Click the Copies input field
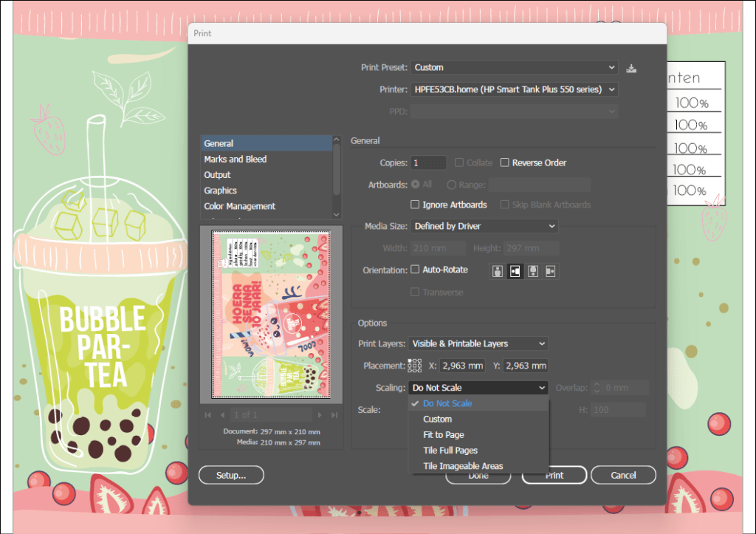The width and height of the screenshot is (756, 534). coord(428,162)
